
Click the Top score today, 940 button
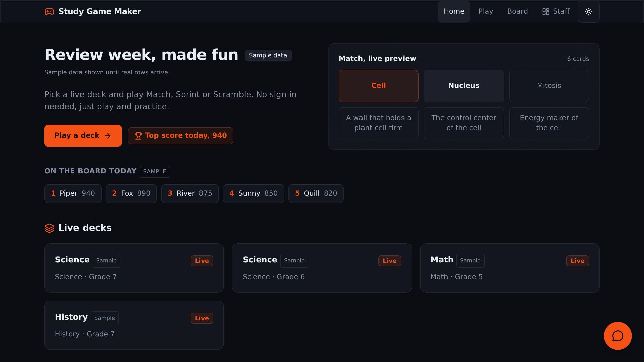pos(180,136)
